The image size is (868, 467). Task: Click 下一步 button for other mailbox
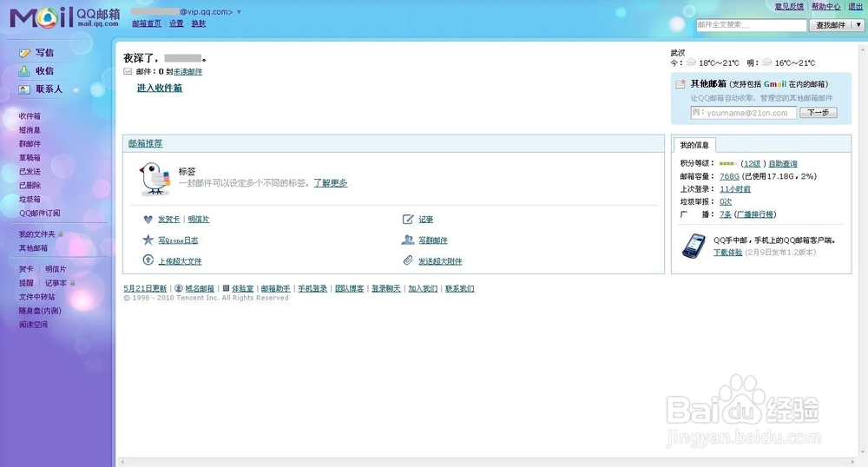tap(819, 112)
